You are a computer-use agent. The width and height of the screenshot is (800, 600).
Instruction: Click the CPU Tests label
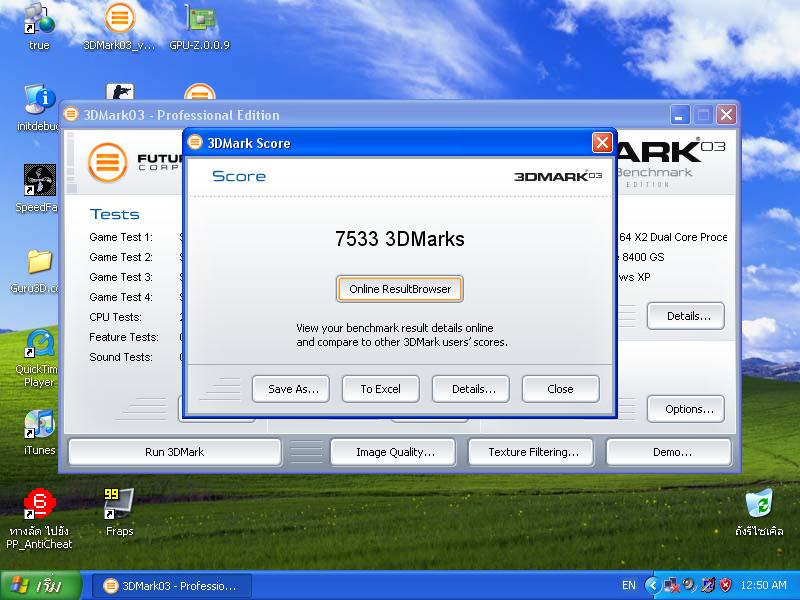tap(115, 317)
